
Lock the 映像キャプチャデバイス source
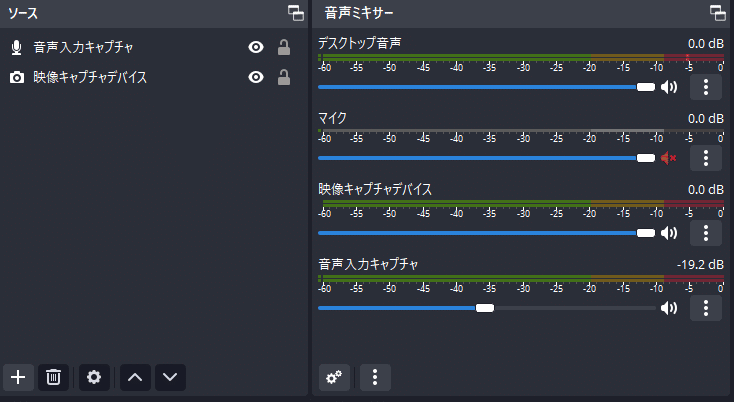tap(284, 77)
